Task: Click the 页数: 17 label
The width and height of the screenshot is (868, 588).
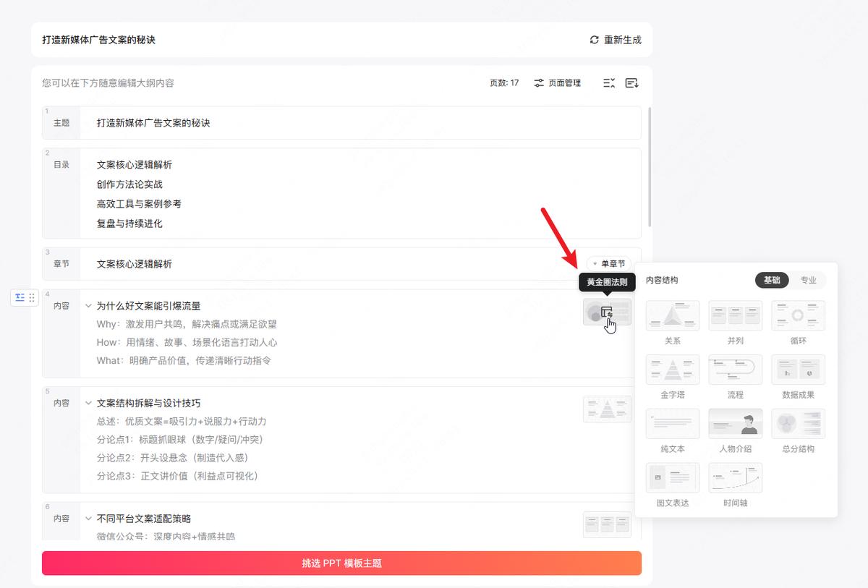Action: click(x=504, y=83)
